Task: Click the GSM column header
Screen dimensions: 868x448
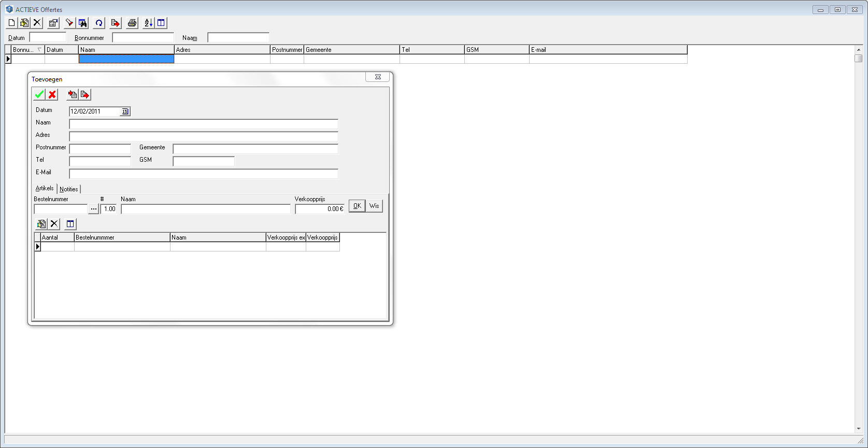Action: pos(497,50)
